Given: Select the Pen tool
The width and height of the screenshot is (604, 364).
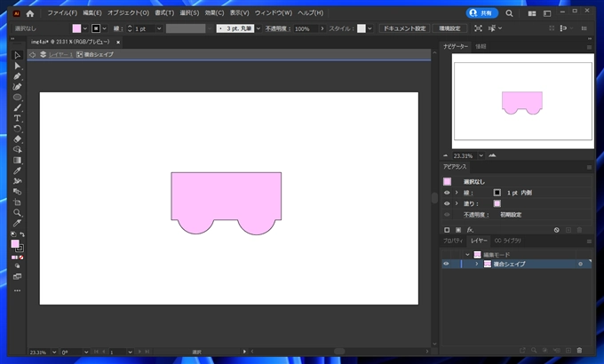Looking at the screenshot, I should [x=17, y=76].
